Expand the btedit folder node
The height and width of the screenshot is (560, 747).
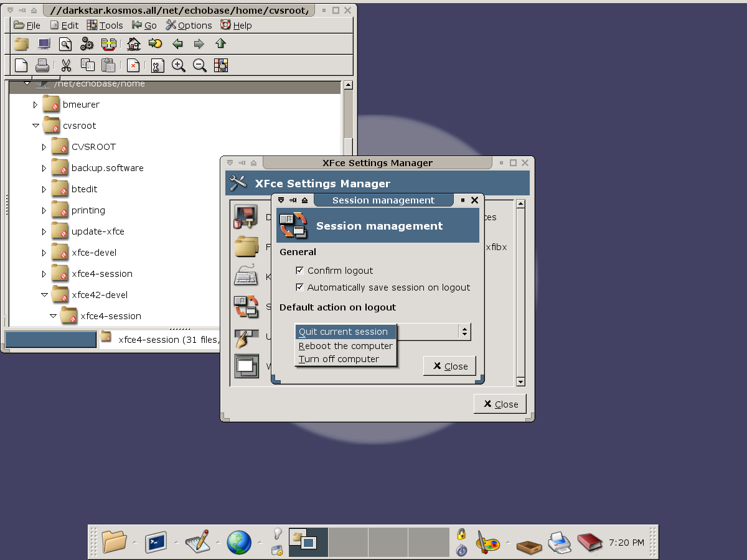(44, 189)
